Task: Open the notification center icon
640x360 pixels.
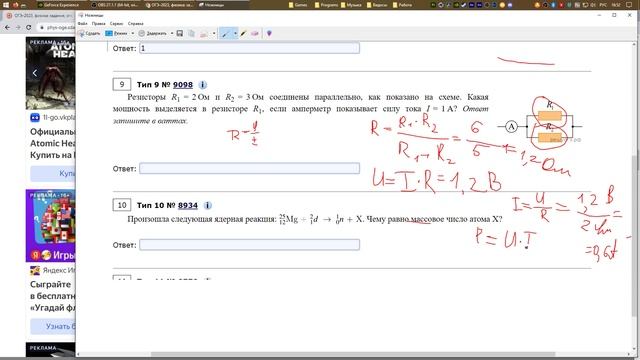Action: coord(629,5)
